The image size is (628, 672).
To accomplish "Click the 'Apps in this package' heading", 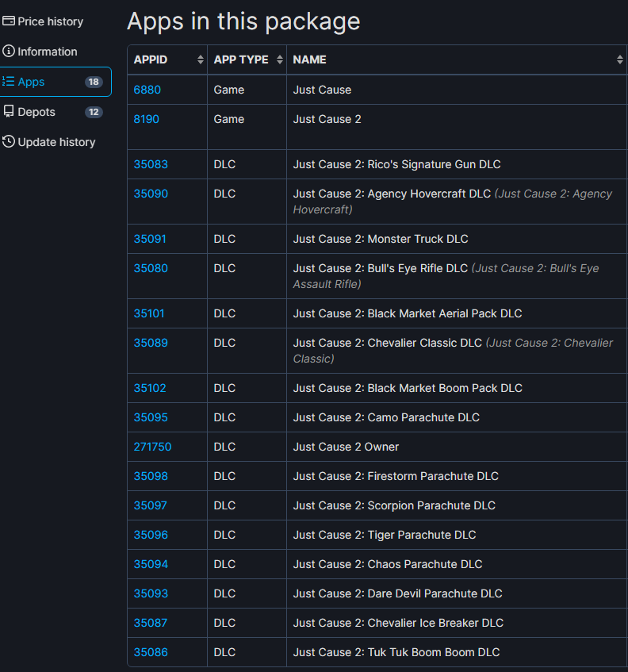I will (243, 21).
